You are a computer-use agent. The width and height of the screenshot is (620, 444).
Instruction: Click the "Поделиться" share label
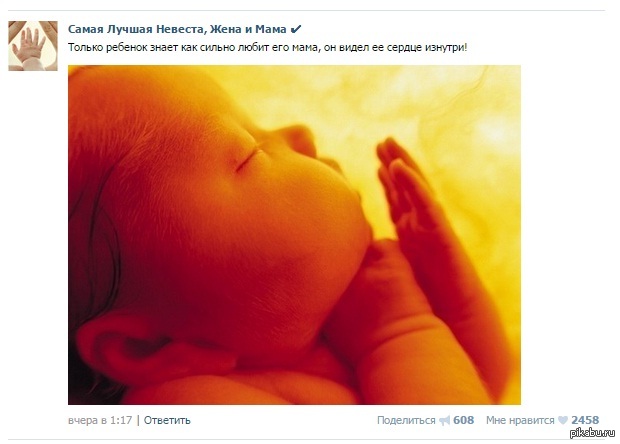[x=406, y=420]
